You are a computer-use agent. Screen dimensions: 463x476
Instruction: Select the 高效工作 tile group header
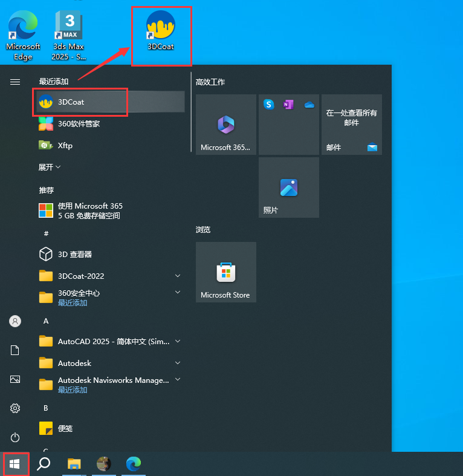click(210, 82)
